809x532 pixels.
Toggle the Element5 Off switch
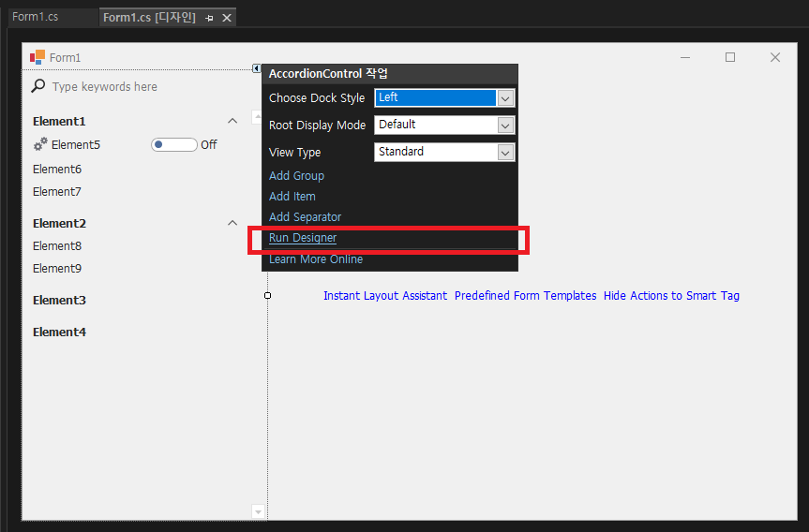pos(173,145)
